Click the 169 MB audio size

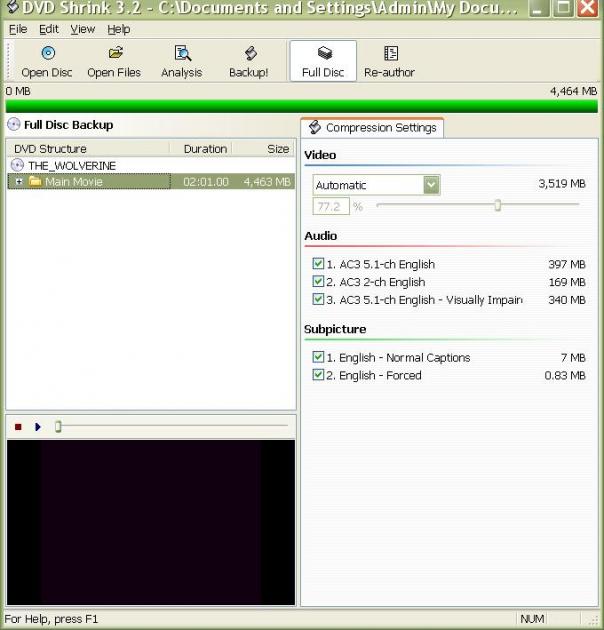[567, 282]
